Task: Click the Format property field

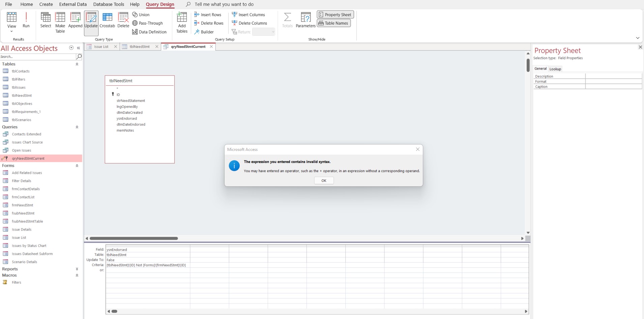Action: 613,81
